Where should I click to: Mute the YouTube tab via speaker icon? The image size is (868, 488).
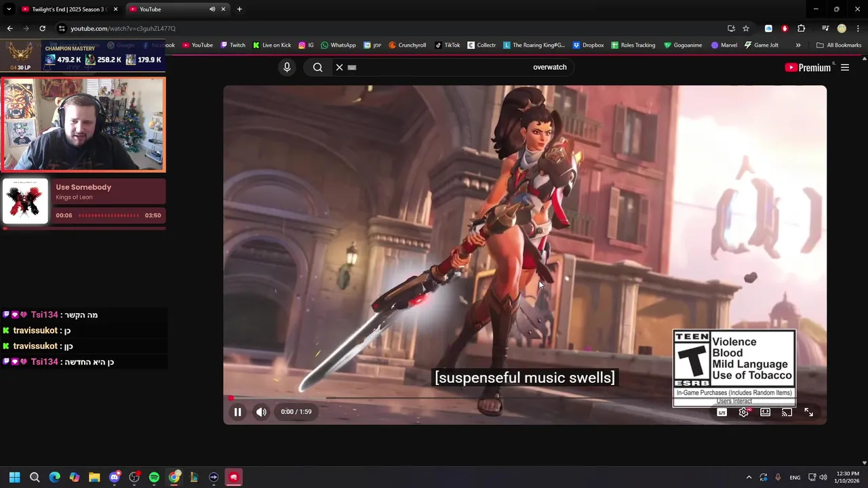(x=212, y=9)
